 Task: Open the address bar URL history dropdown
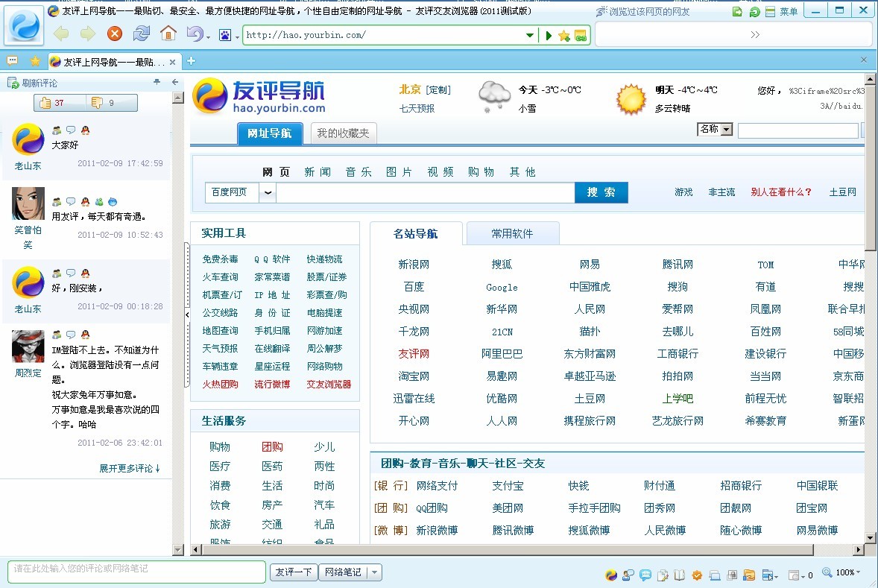[x=530, y=35]
